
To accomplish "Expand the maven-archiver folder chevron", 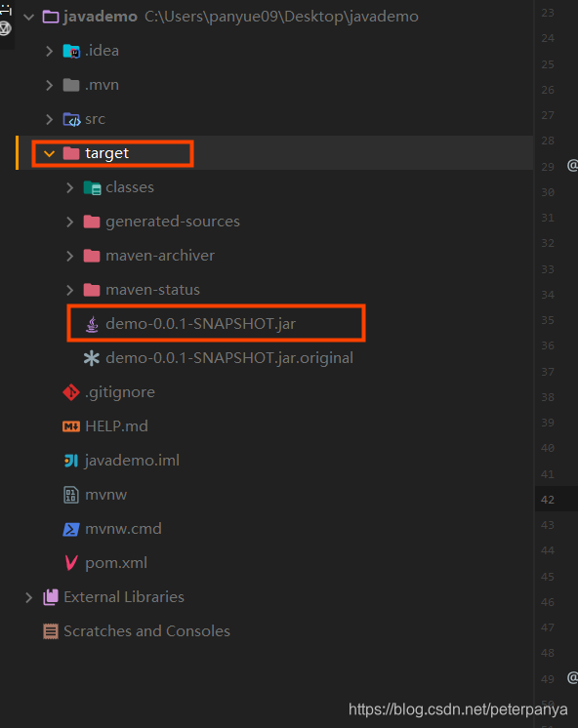I will pos(70,256).
